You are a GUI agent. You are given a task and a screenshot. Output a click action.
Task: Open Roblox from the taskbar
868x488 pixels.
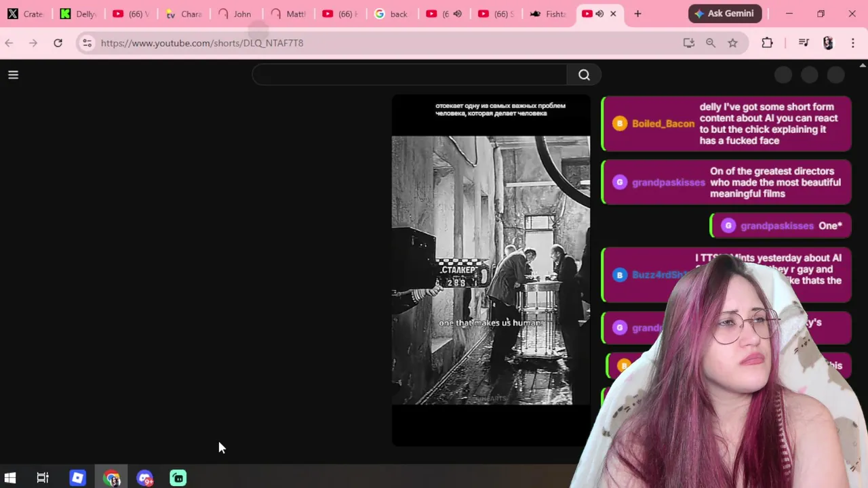click(77, 478)
